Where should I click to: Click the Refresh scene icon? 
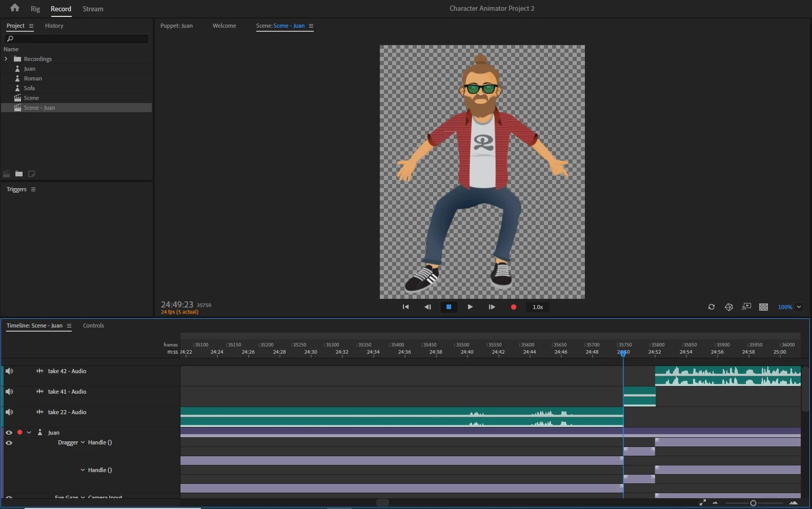pyautogui.click(x=712, y=307)
